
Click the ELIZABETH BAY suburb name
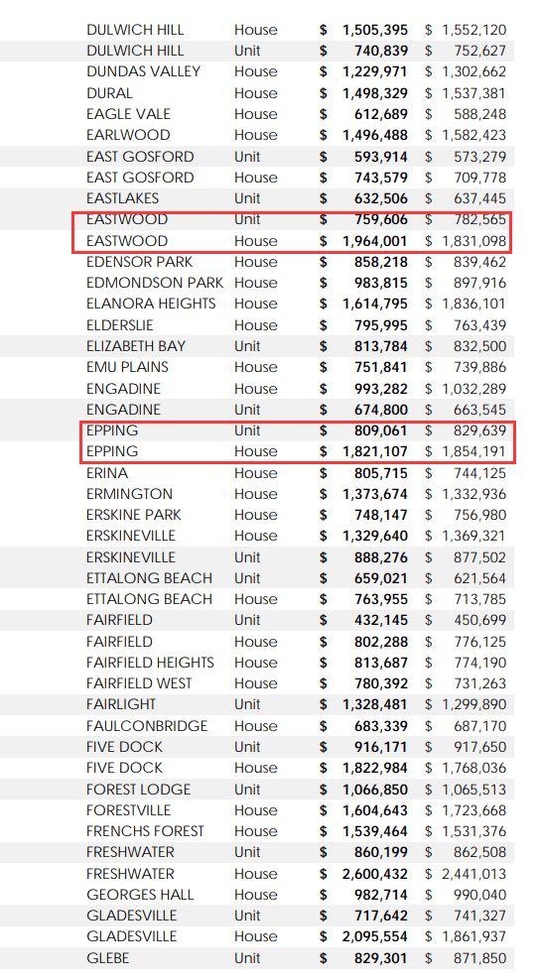point(136,345)
